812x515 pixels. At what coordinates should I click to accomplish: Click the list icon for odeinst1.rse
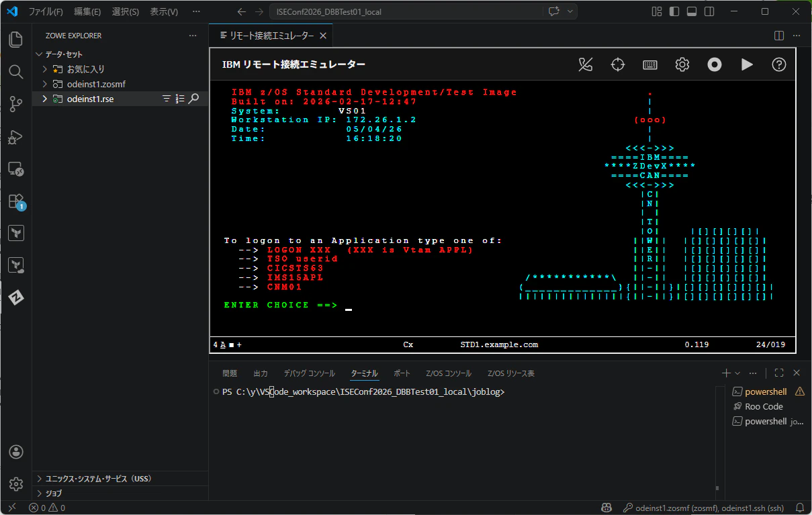click(180, 99)
